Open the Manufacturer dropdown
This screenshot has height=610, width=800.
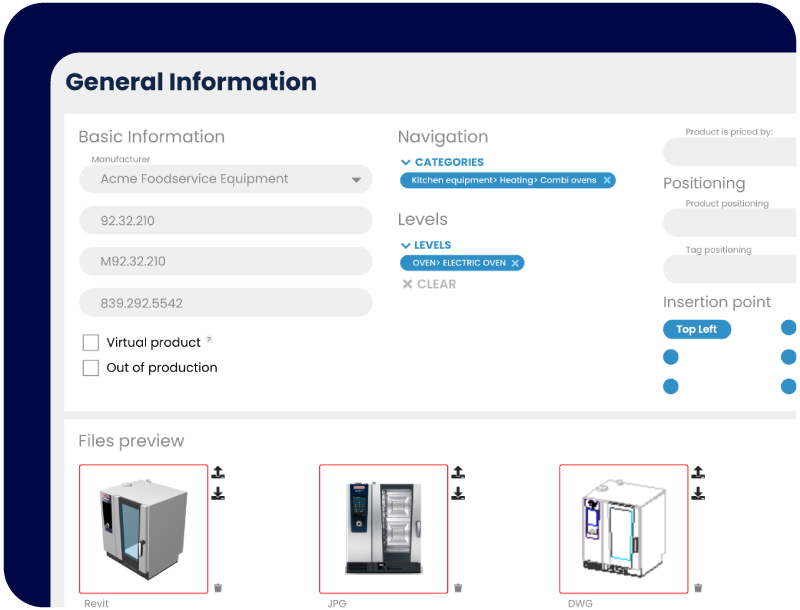coord(226,179)
